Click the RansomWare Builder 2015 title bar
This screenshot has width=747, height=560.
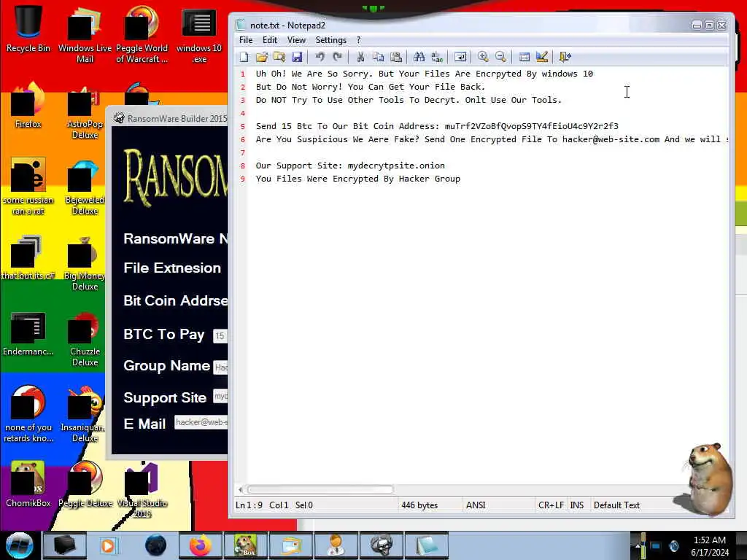click(x=170, y=118)
